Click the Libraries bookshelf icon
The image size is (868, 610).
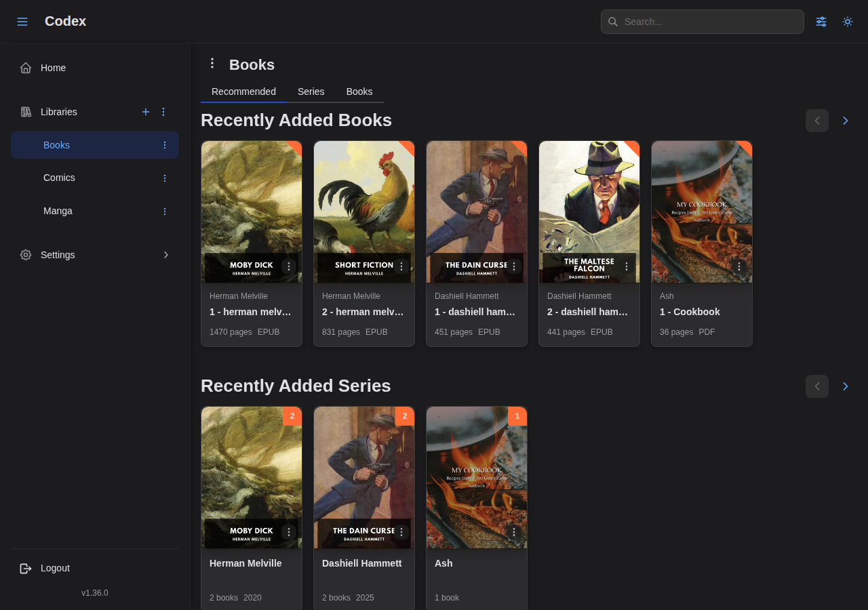tap(26, 112)
